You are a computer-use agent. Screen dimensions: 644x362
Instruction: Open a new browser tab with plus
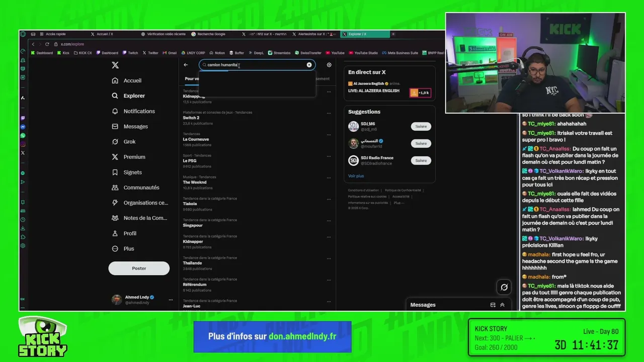pos(393,34)
